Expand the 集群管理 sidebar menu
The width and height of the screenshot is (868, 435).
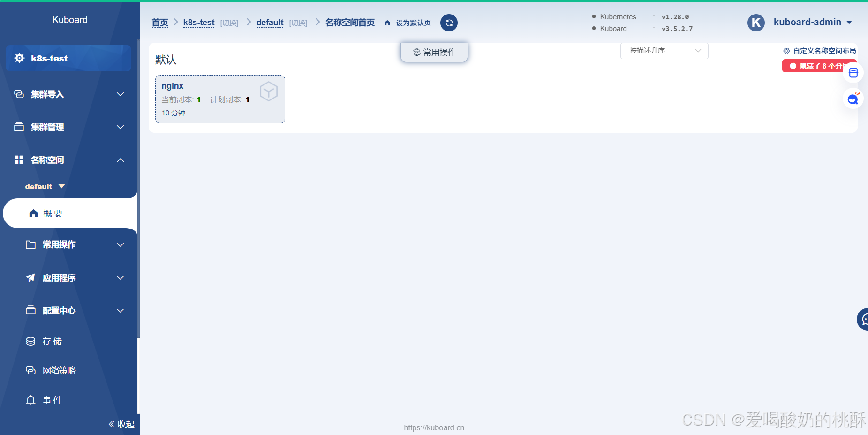click(x=69, y=127)
